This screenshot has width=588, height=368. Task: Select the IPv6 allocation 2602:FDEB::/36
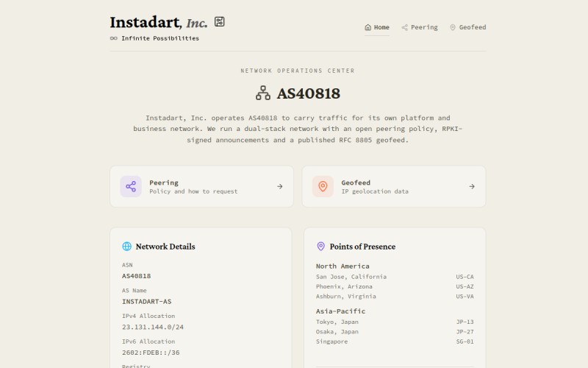point(151,353)
